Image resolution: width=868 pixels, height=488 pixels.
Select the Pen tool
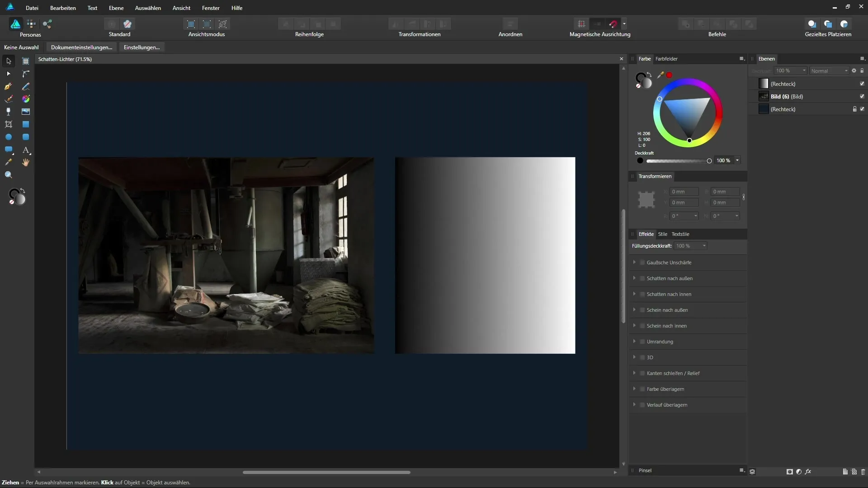[x=9, y=86]
